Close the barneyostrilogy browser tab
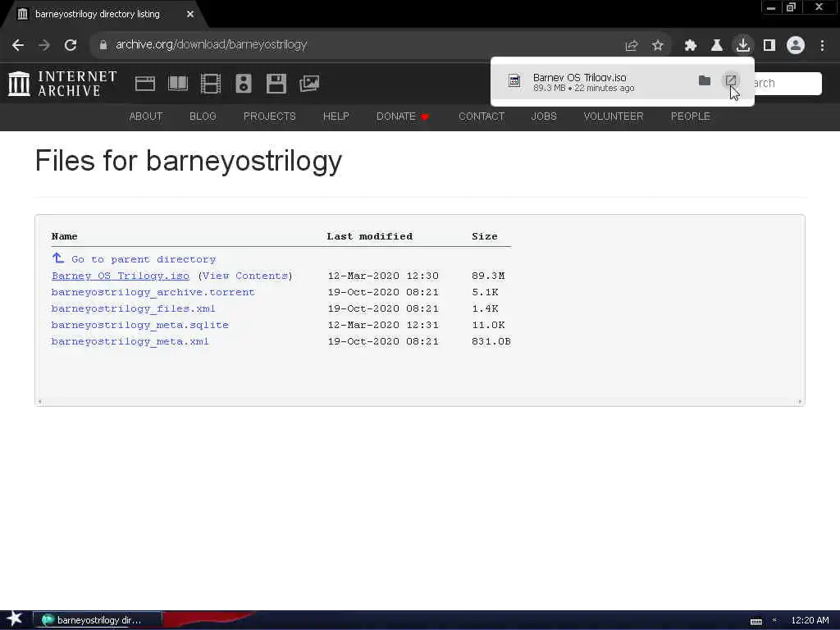The image size is (840, 630). click(190, 15)
